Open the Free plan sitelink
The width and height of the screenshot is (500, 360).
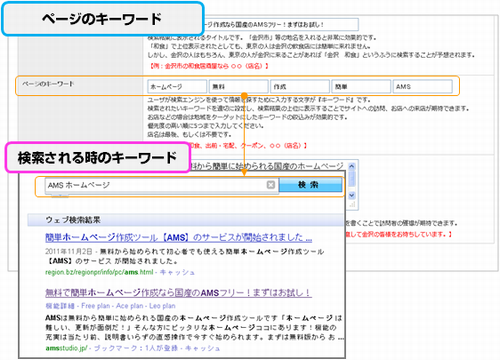96,306
